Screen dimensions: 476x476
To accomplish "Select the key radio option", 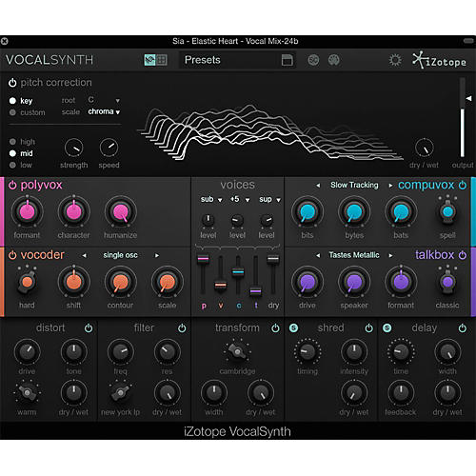I will click(12, 101).
